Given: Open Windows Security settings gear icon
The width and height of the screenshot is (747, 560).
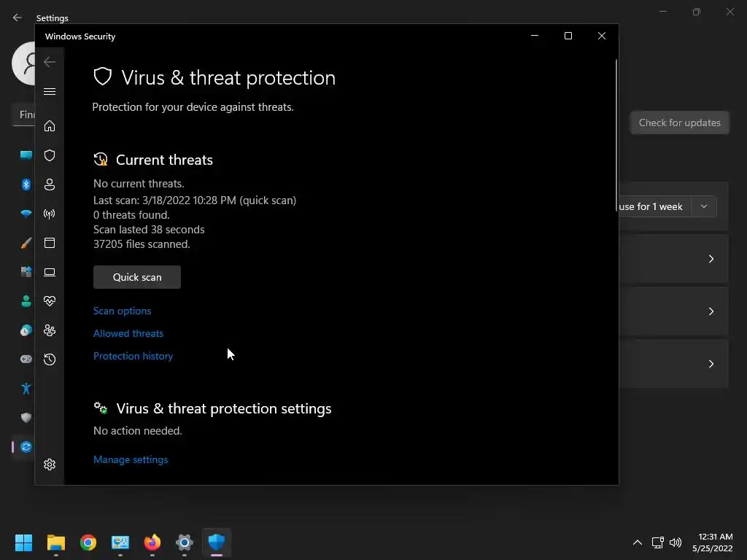Looking at the screenshot, I should [50, 464].
